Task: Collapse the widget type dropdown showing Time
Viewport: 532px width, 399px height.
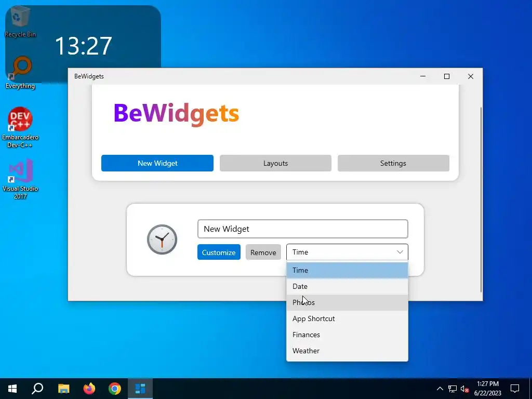Action: (x=347, y=252)
